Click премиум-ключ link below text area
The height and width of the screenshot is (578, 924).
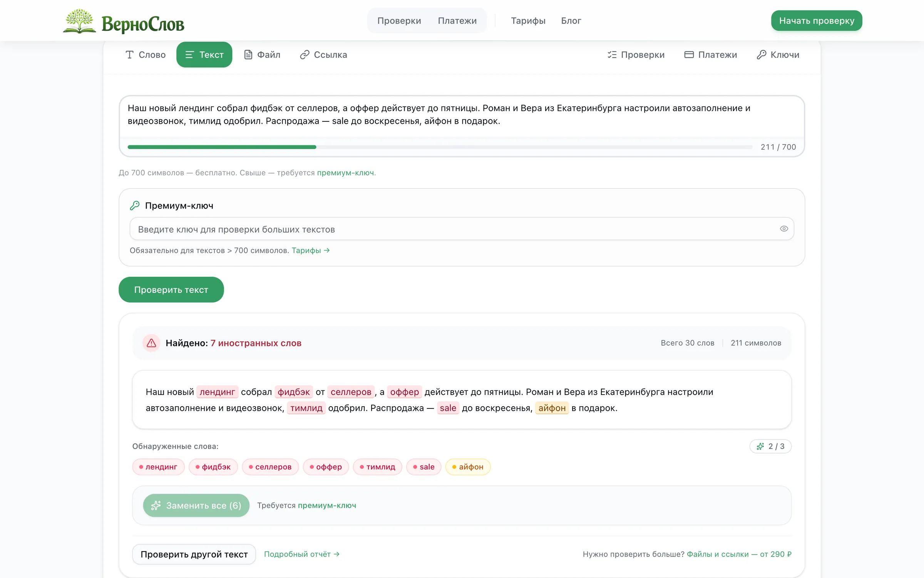coord(346,173)
